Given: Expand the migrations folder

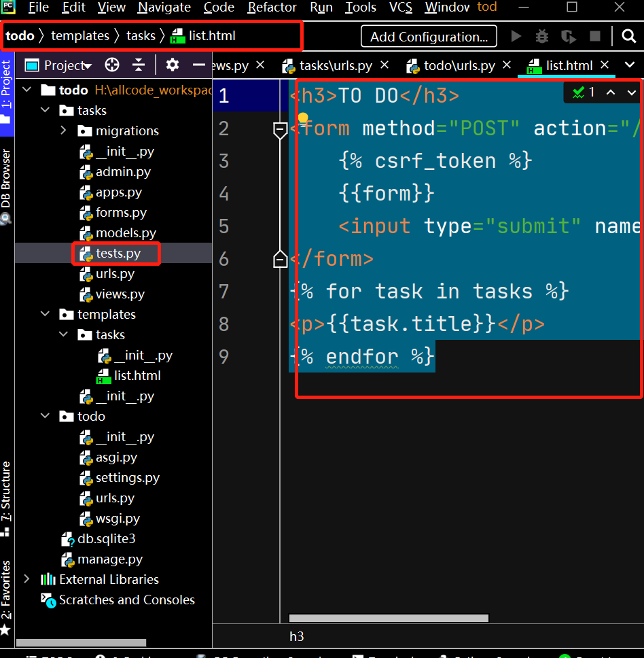Looking at the screenshot, I should pyautogui.click(x=63, y=131).
